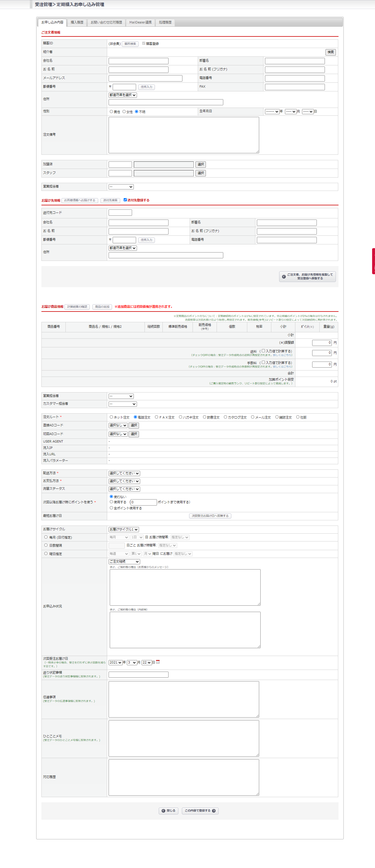The image size is (375, 868).
Task: Choose the ネット注文 order route
Action: click(111, 417)
